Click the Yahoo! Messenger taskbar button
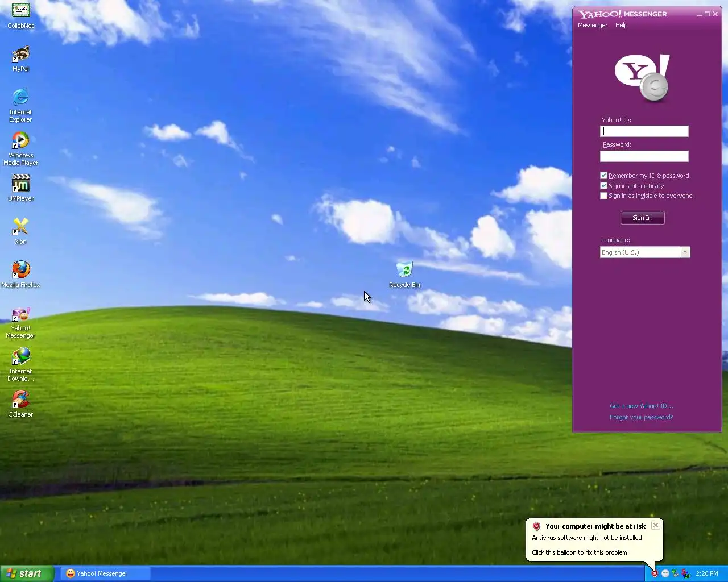The width and height of the screenshot is (728, 582). pyautogui.click(x=106, y=573)
